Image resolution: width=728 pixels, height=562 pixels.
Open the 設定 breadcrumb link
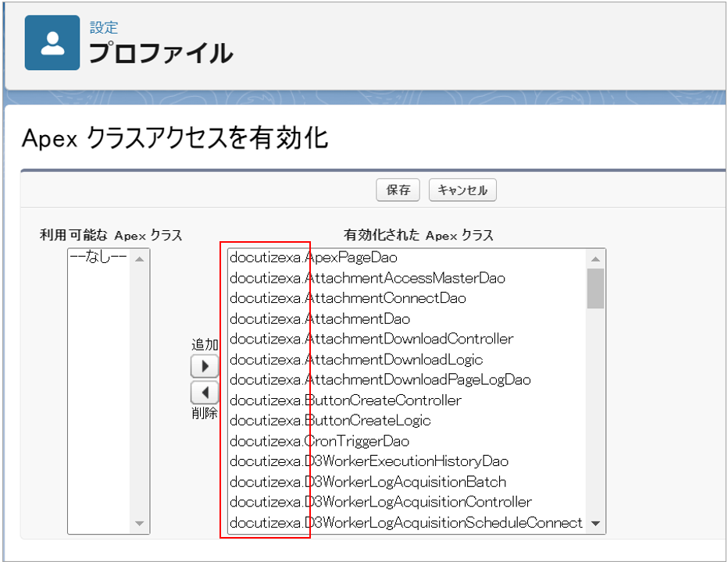tap(104, 27)
